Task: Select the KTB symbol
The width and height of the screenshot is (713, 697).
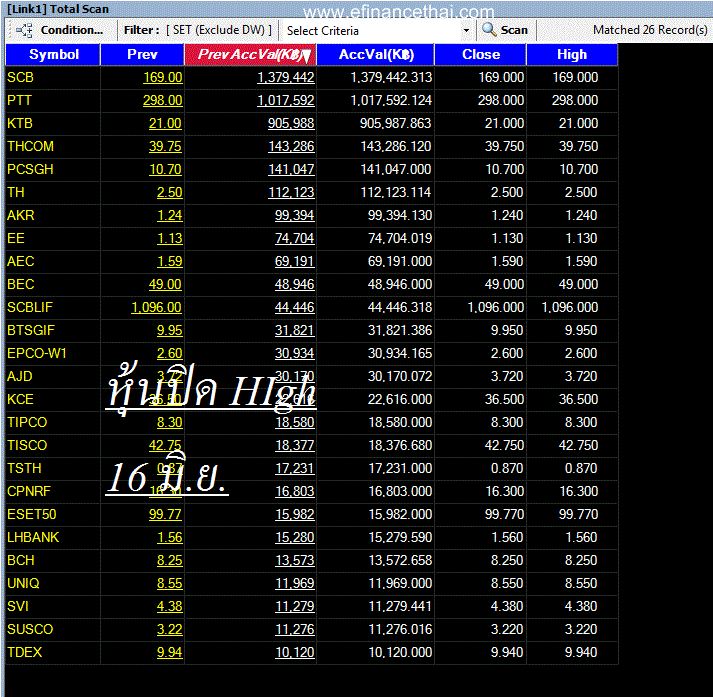Action: (20, 123)
